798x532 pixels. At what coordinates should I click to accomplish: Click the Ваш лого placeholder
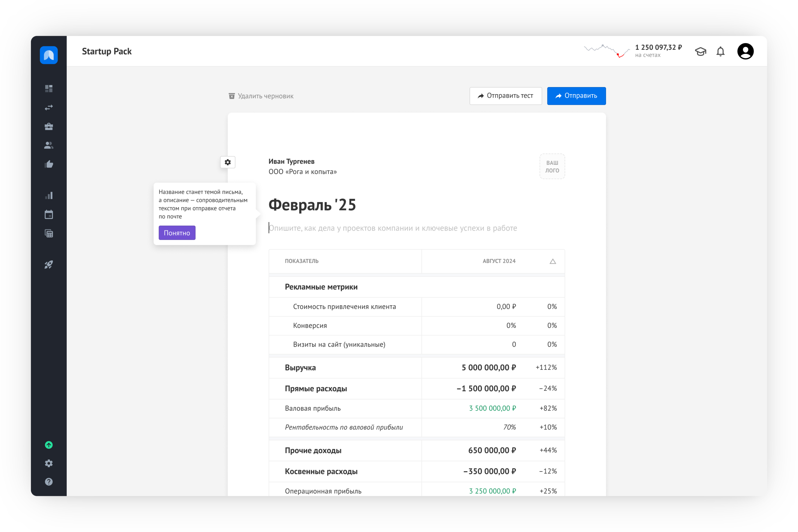tap(552, 167)
